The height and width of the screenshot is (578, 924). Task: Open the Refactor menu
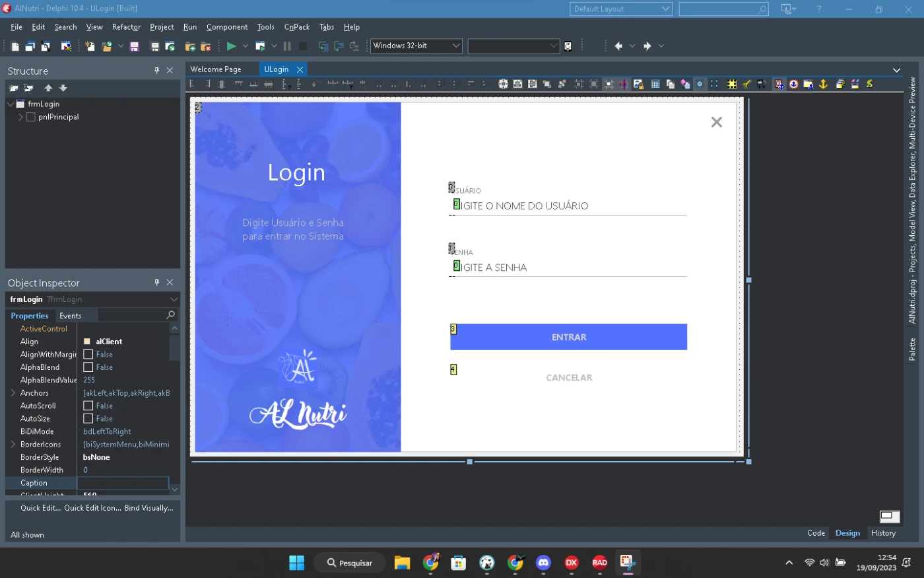click(x=126, y=27)
